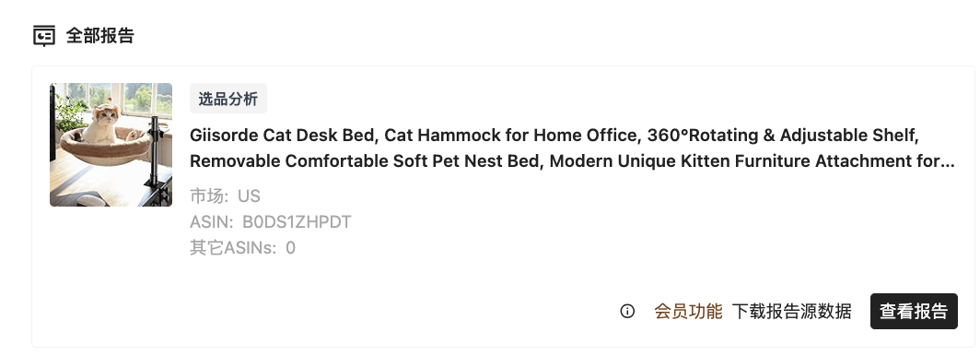This screenshot has width=980, height=356.
Task: Open the cat hammock product thumbnail
Action: coord(111,145)
